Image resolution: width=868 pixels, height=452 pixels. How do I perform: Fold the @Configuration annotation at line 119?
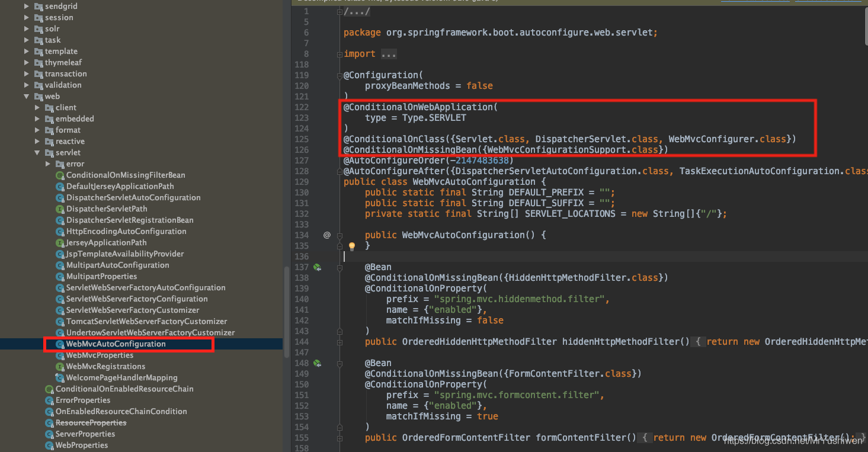(339, 75)
